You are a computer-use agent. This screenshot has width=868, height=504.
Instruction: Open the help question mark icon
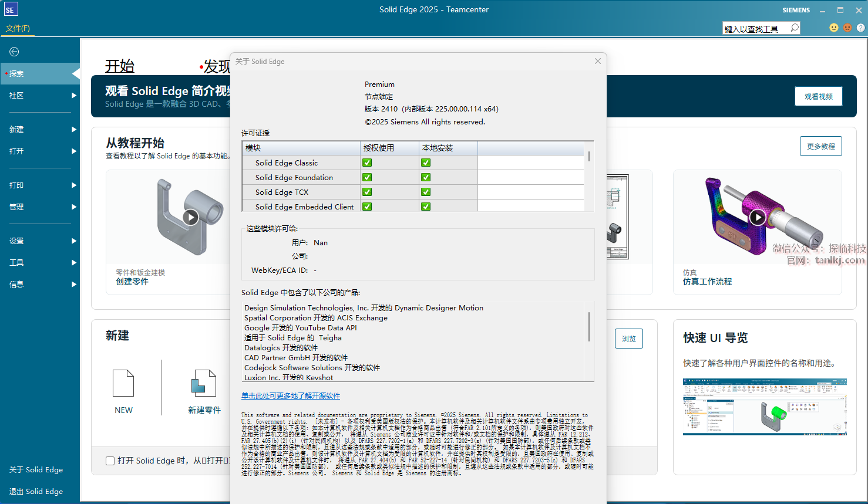860,28
